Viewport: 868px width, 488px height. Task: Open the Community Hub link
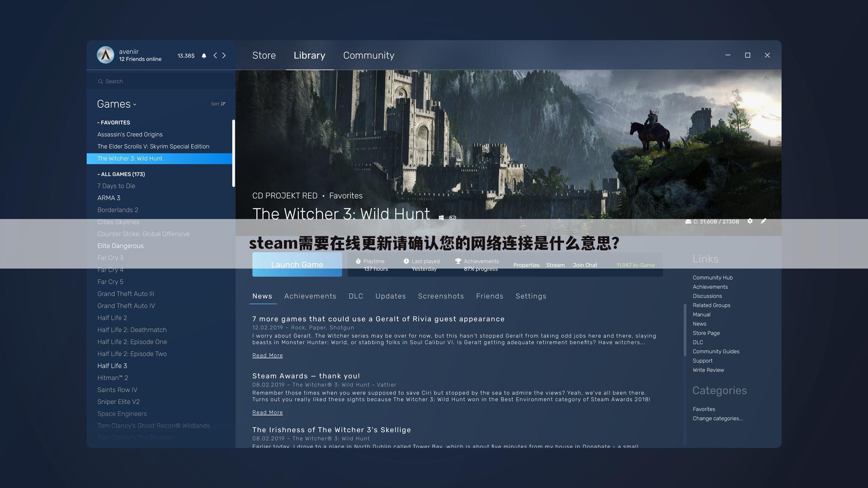[712, 277]
